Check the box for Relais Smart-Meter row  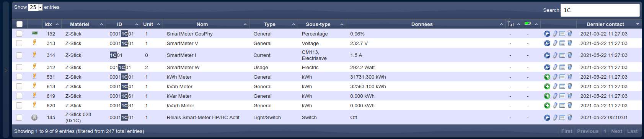[19, 118]
